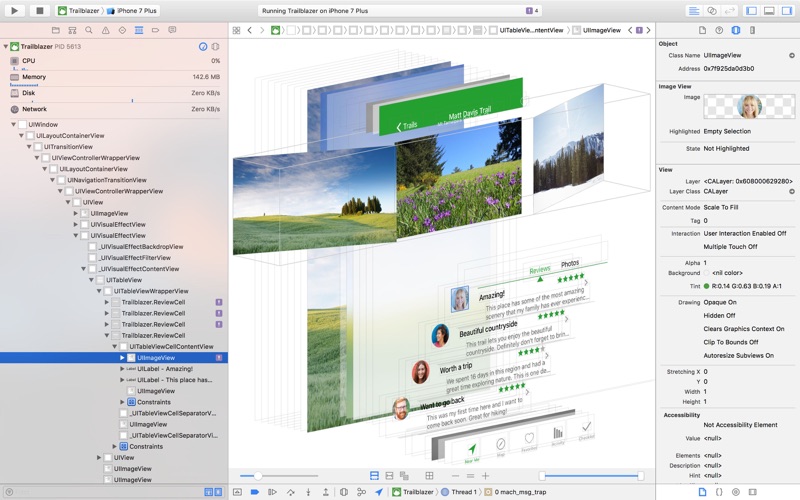Viewport: 800px width, 500px height.
Task: Switch to the Size inspector tab
Action: coord(754,30)
